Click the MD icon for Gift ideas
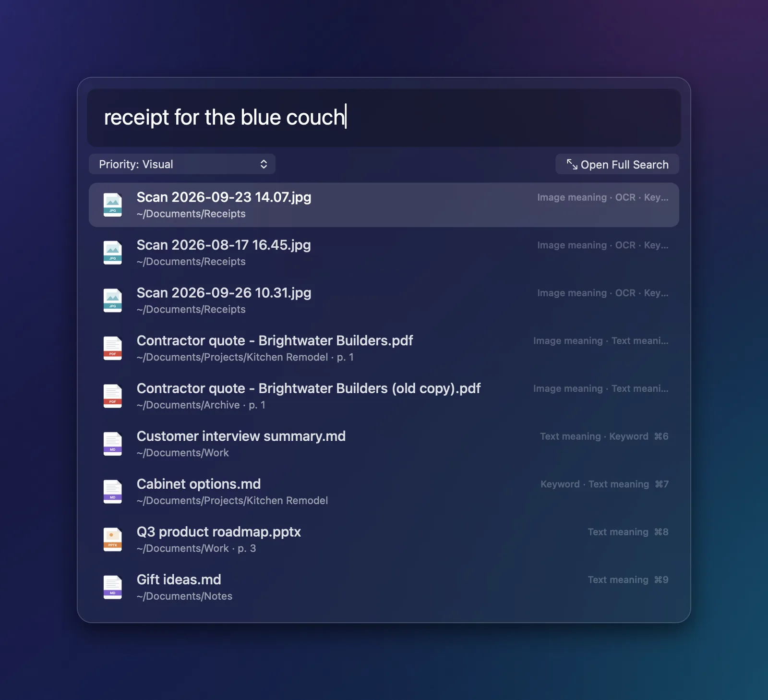 [112, 587]
